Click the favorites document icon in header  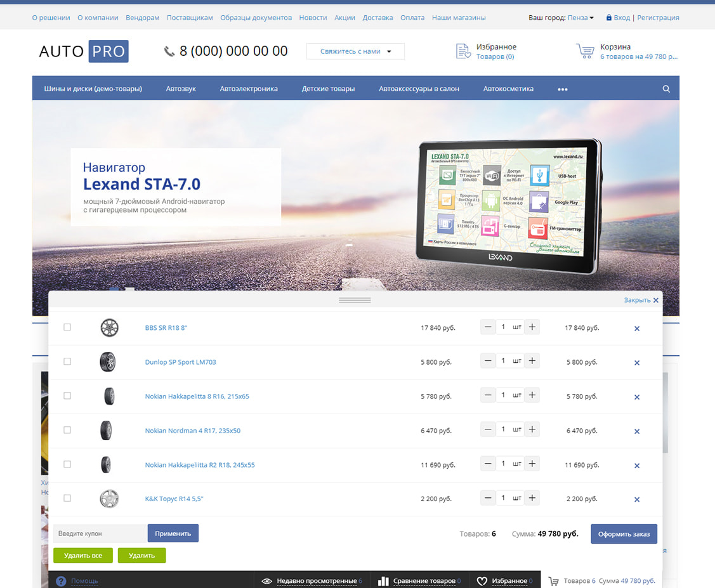tap(464, 51)
